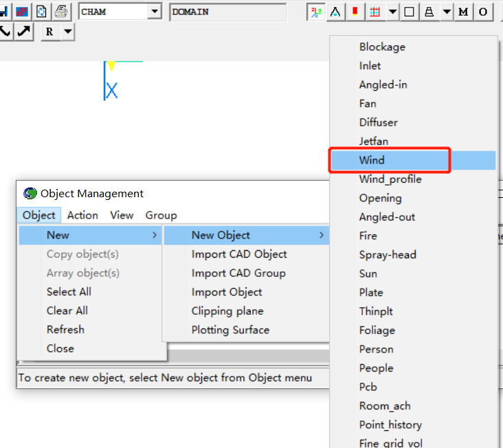Click the down-left diagonal arrow icon
The height and width of the screenshot is (448, 503).
[x=5, y=32]
